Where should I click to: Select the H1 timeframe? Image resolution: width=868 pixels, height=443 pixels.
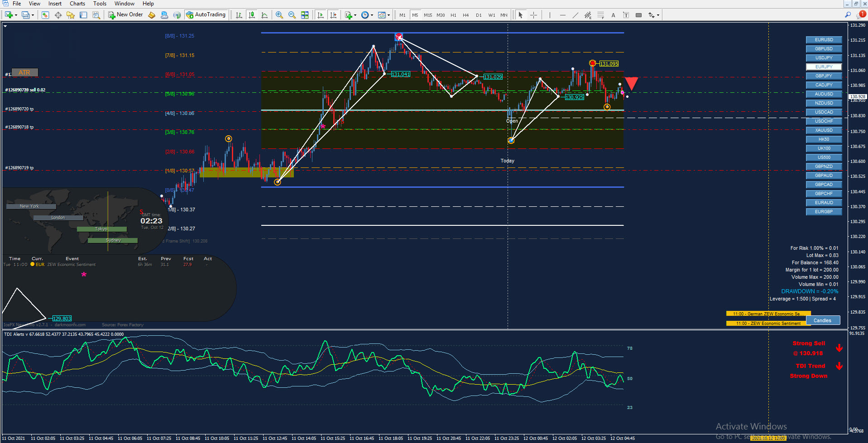453,15
